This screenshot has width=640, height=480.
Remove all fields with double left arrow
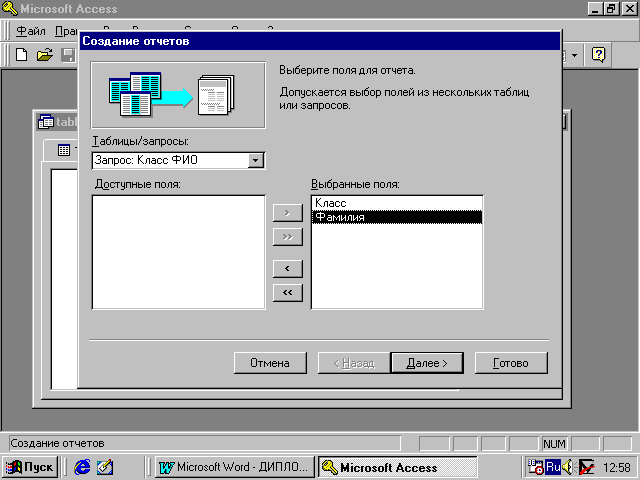pyautogui.click(x=287, y=292)
